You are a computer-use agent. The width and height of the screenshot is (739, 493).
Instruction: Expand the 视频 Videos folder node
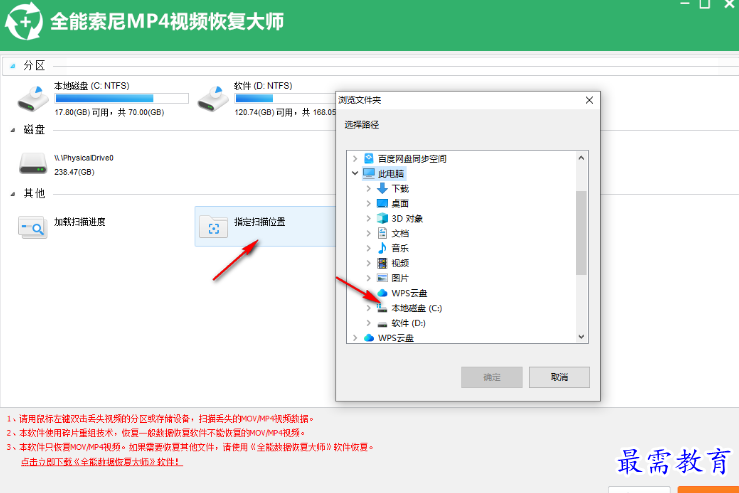[369, 263]
